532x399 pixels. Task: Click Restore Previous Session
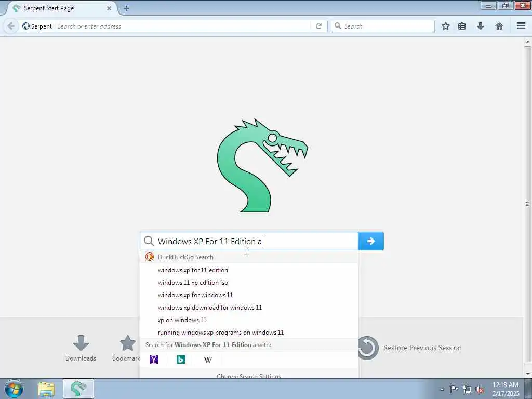[x=409, y=348]
